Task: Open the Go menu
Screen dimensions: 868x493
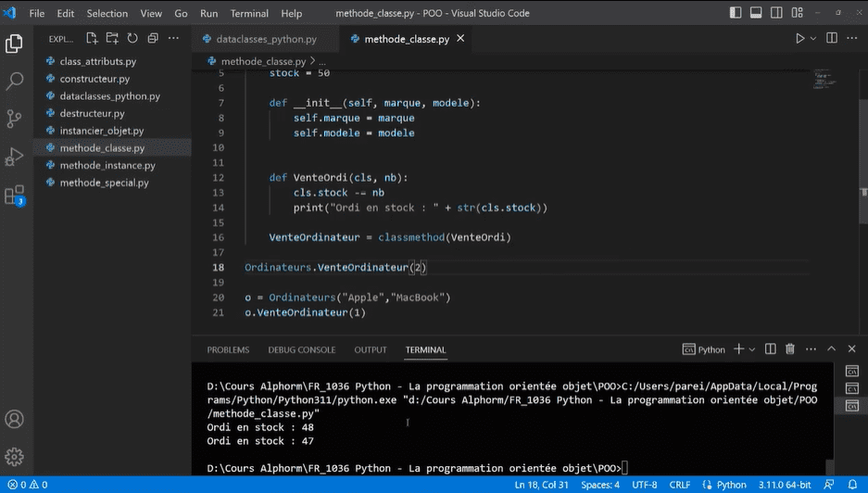Action: [181, 13]
